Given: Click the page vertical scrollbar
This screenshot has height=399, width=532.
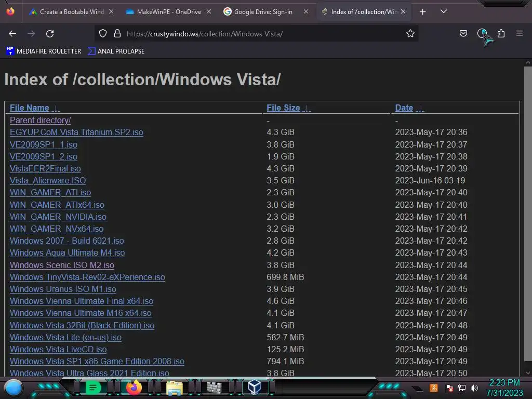Looking at the screenshot, I should [528, 214].
